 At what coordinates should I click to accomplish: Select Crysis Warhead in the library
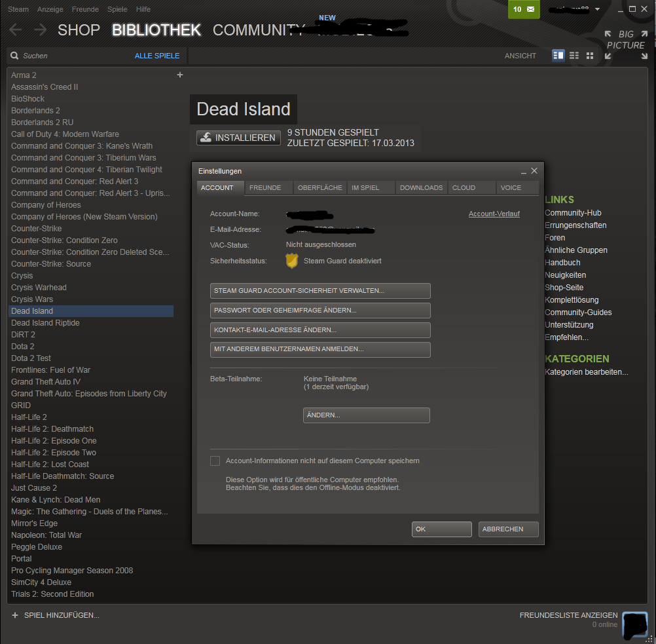[x=91, y=287]
